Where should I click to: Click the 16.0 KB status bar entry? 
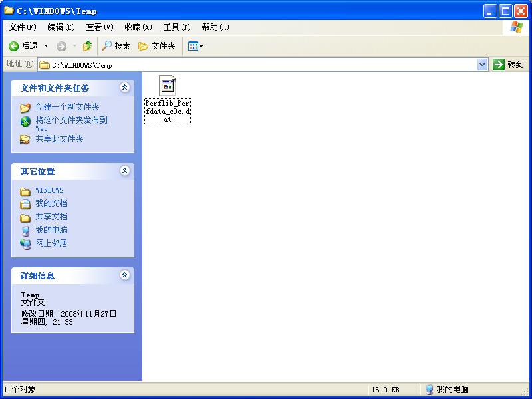(386, 390)
